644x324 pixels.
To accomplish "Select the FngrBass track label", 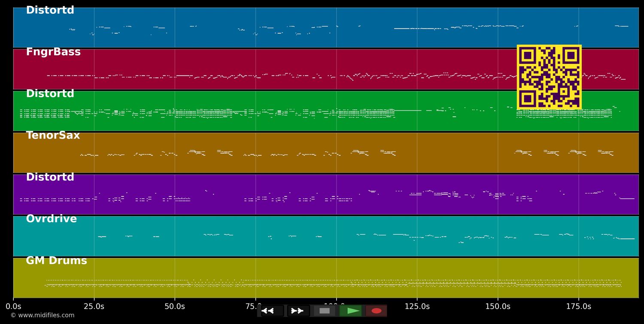I will [53, 52].
